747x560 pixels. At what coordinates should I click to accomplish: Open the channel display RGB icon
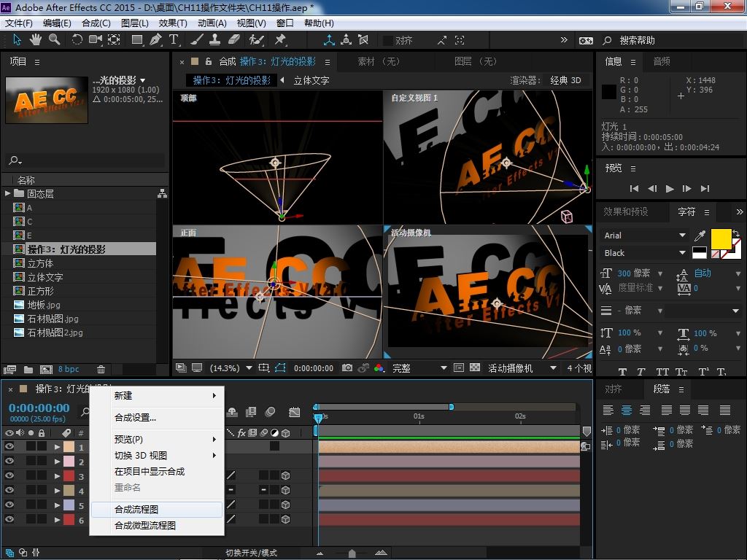click(379, 368)
